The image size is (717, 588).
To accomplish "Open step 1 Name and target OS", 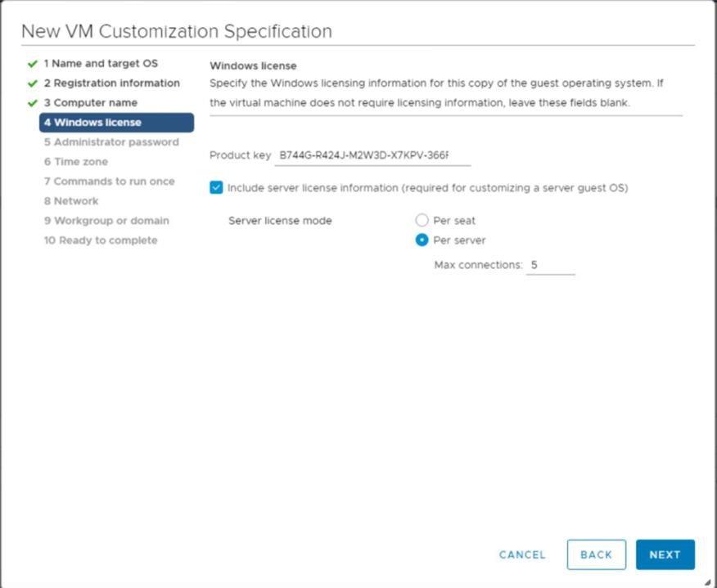I will [x=101, y=64].
